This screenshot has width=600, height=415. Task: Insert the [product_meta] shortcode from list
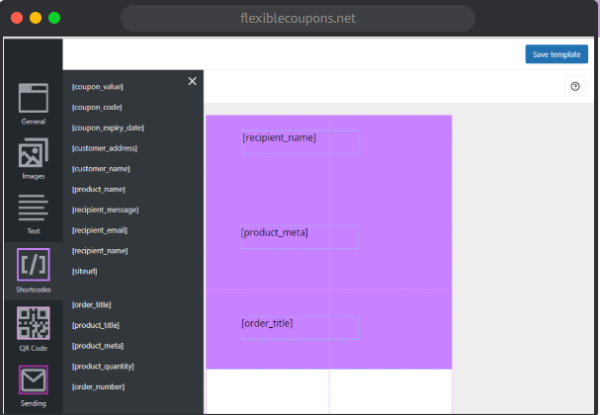click(98, 346)
